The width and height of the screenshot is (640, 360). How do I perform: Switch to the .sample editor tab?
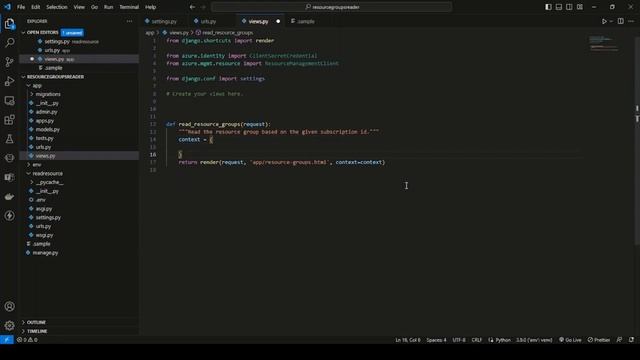(x=306, y=21)
